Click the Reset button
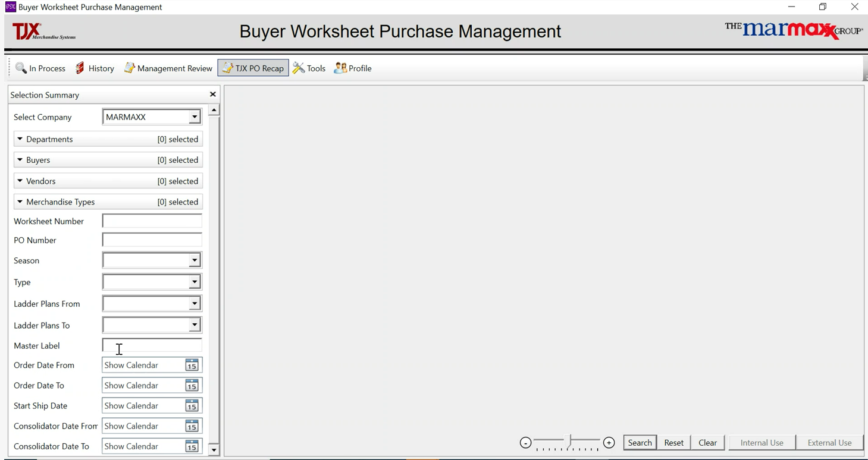The image size is (868, 460). click(673, 443)
